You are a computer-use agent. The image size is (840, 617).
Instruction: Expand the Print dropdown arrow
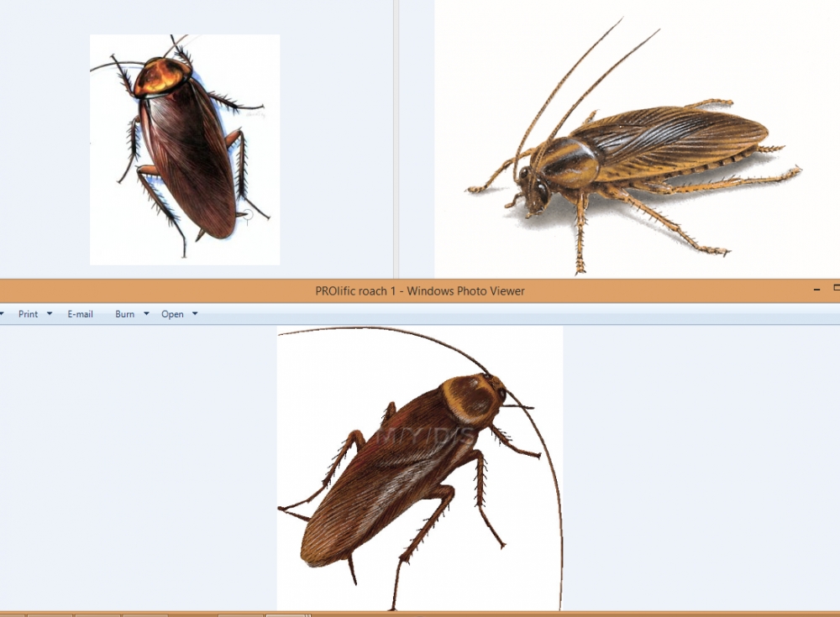50,314
